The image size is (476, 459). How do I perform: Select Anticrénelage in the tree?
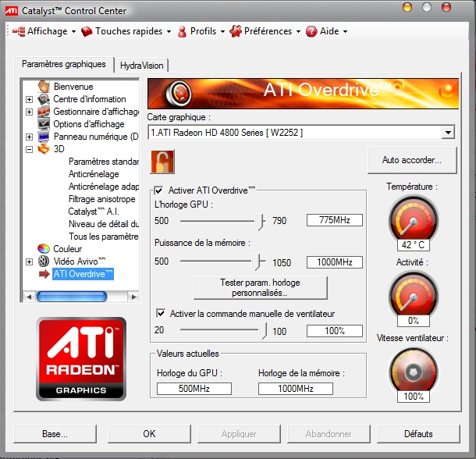pyautogui.click(x=94, y=174)
